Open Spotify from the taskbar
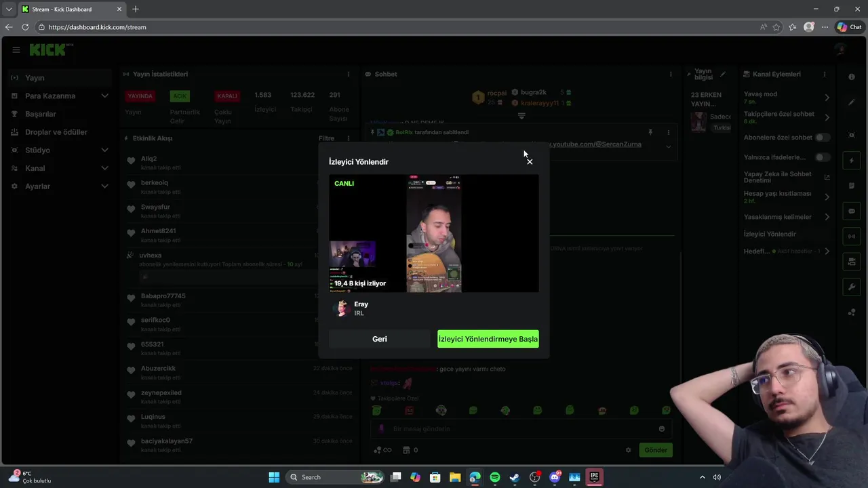The image size is (868, 488). (x=495, y=477)
